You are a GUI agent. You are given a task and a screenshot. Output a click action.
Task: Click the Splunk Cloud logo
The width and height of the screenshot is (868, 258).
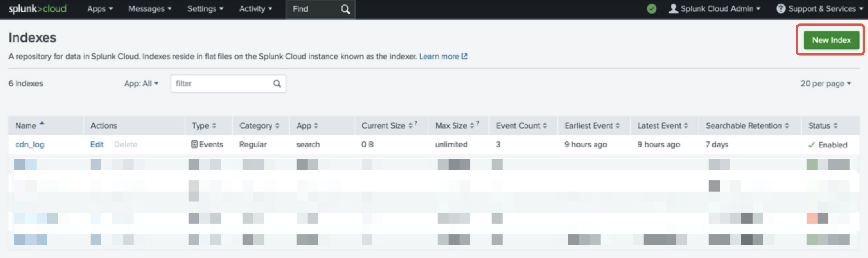coord(37,9)
